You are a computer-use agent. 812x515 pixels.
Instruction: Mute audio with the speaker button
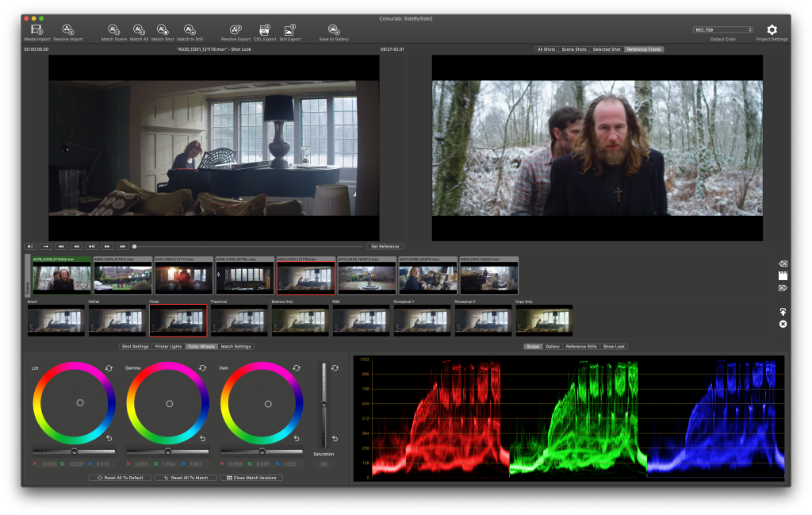[x=30, y=246]
